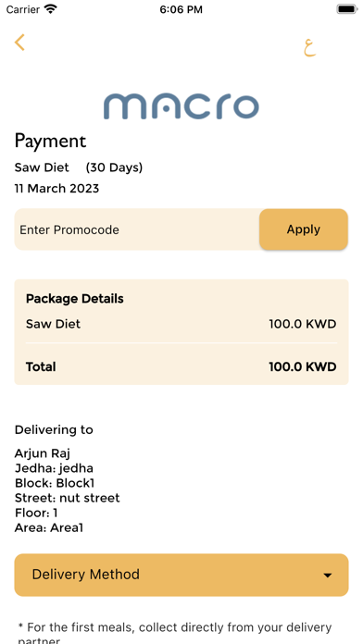Click the Apply promocode button
363x644 pixels.
304,229
